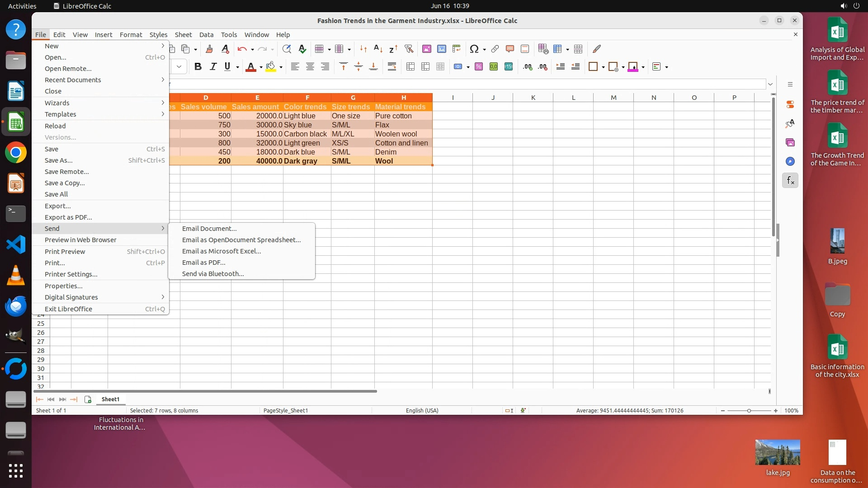Insert a hyperlink via the chain icon
Image resolution: width=868 pixels, height=488 pixels.
coord(495,49)
